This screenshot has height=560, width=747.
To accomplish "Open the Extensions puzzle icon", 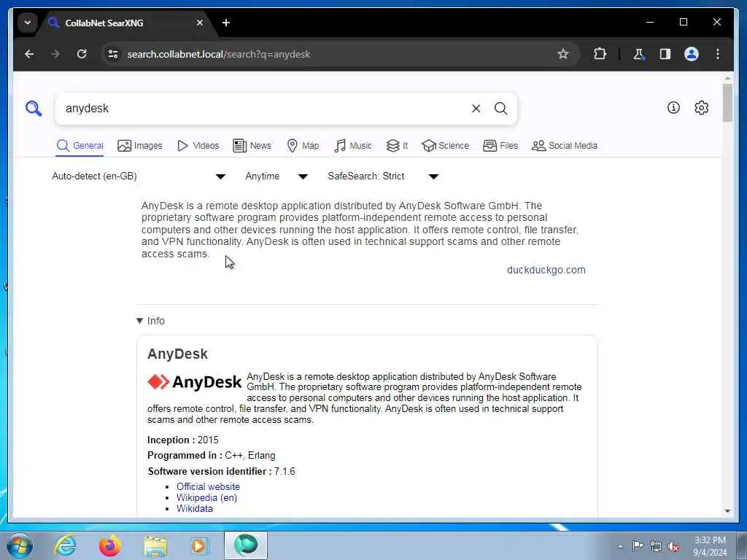I will (x=600, y=54).
